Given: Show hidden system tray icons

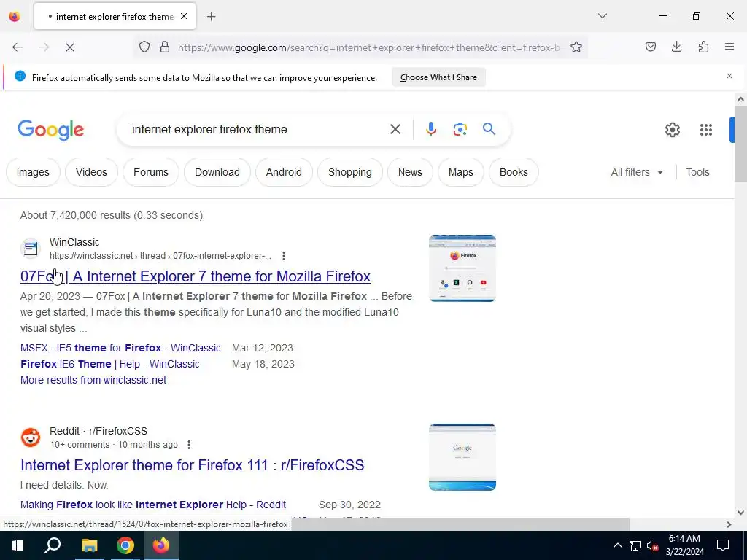Looking at the screenshot, I should click(x=617, y=545).
